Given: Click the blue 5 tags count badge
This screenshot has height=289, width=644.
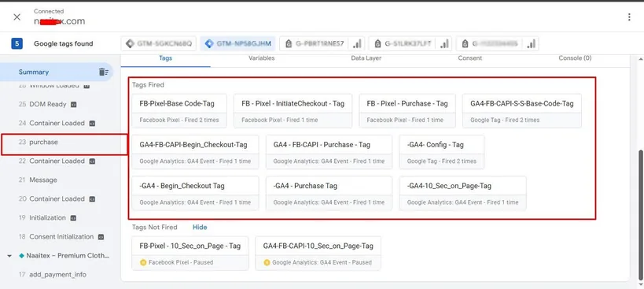Looking at the screenshot, I should point(17,43).
